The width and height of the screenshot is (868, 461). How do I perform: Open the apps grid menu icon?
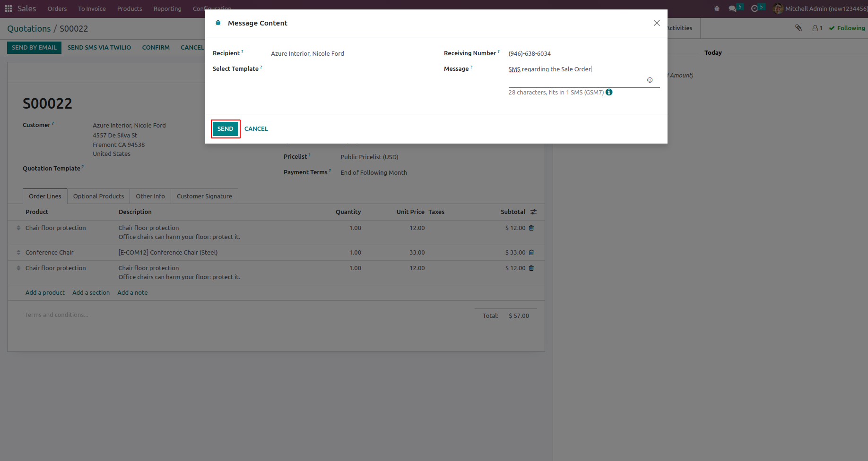(9, 9)
